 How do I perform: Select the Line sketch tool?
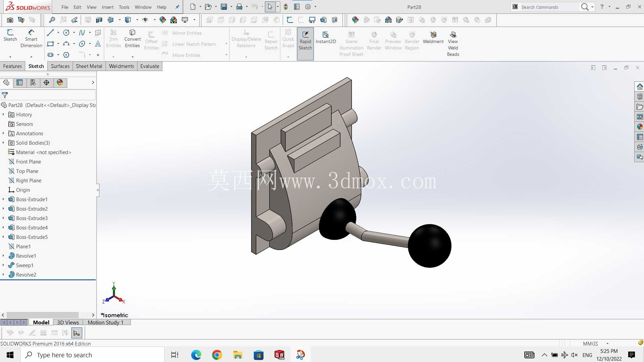(x=50, y=33)
